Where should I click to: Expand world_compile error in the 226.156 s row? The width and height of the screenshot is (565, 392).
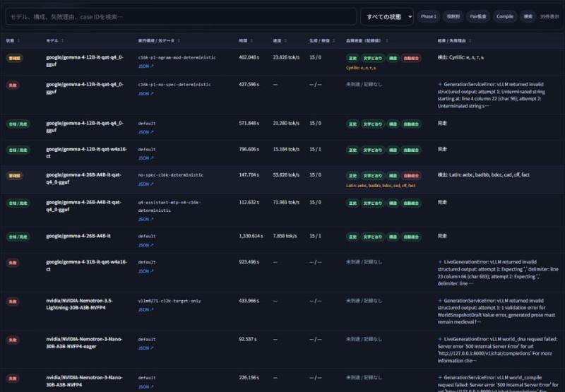click(x=440, y=378)
